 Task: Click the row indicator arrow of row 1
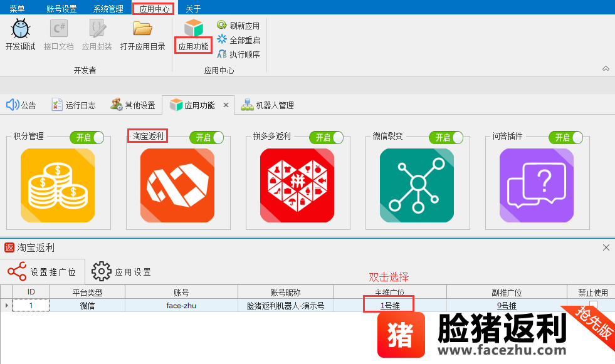click(6, 305)
